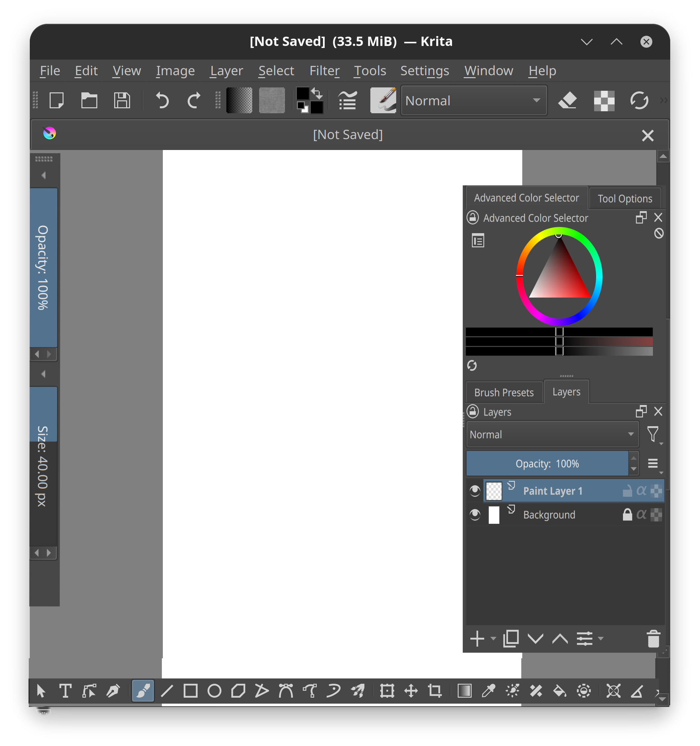
Task: Hide the Paint Layer 1 visibility eye
Action: point(475,491)
